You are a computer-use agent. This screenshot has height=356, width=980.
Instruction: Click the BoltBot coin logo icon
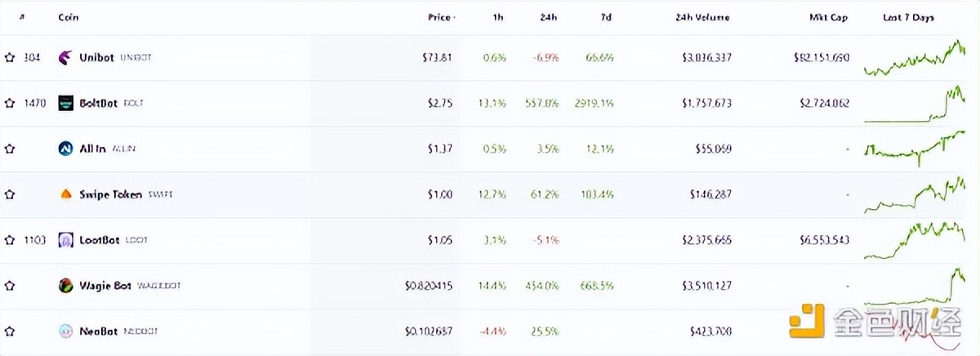coord(66,103)
